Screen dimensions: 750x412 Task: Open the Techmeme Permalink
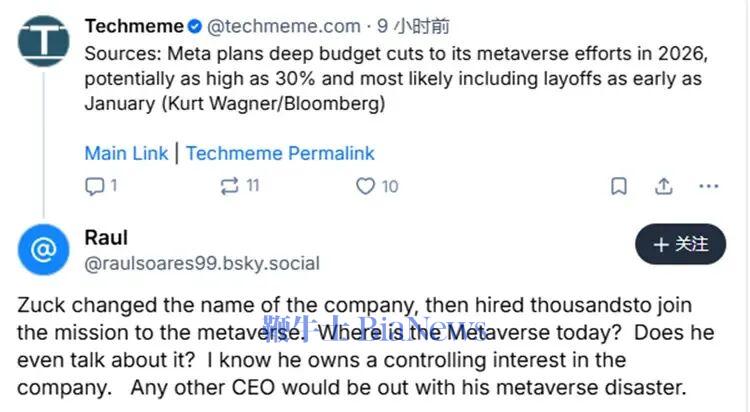tap(280, 153)
